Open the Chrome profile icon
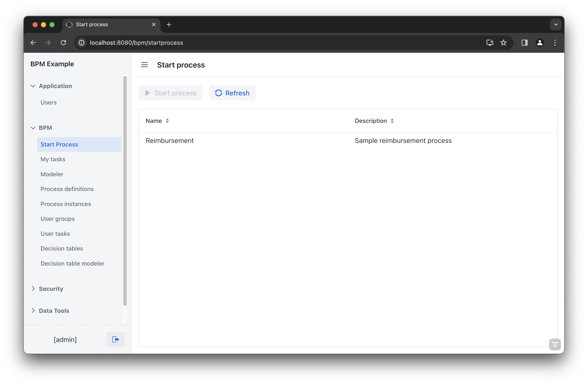 tap(540, 43)
